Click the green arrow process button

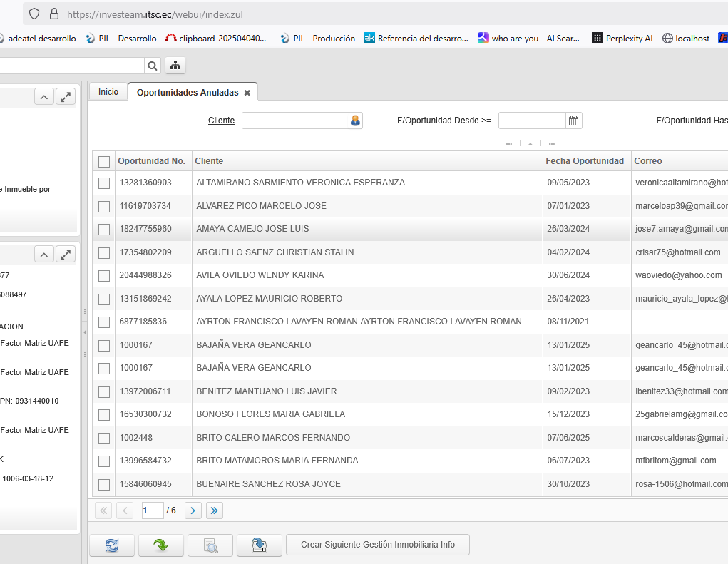(161, 545)
